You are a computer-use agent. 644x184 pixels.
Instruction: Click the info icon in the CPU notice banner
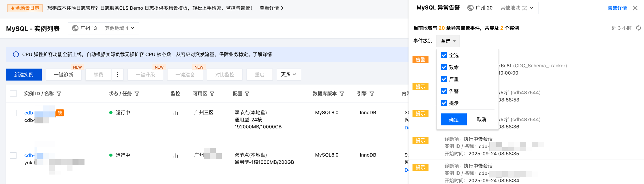click(16, 54)
